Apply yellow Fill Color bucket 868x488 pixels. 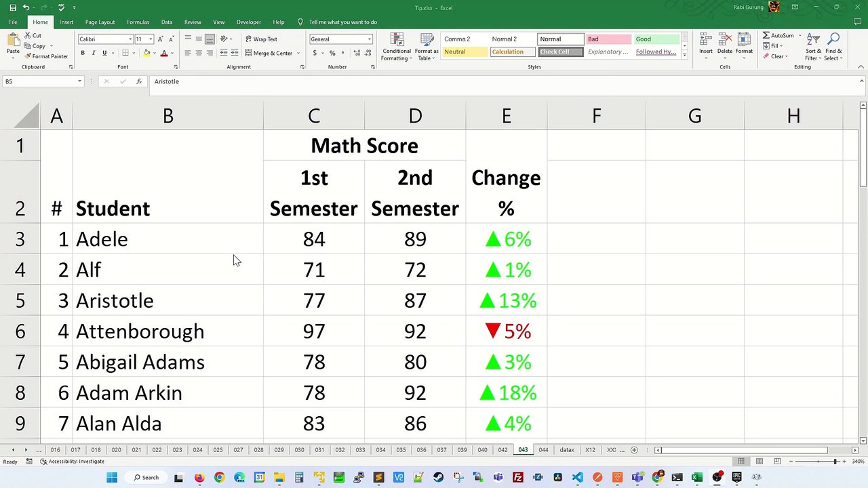tap(146, 53)
